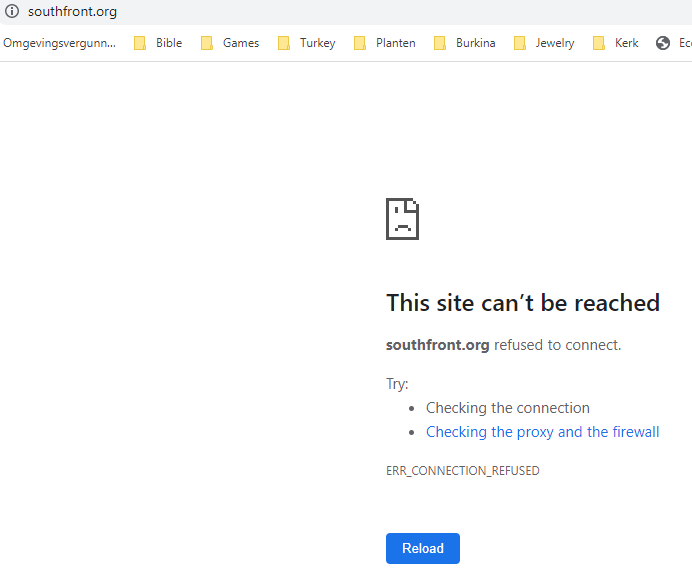Screen dimensions: 692x582
Task: Open the Jewelry bookmarks folder
Action: coord(544,43)
